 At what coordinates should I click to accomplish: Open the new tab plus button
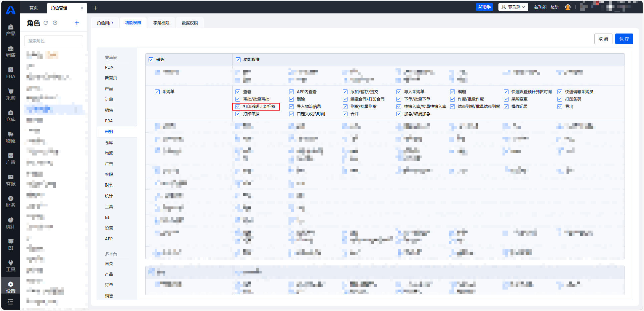pos(95,8)
